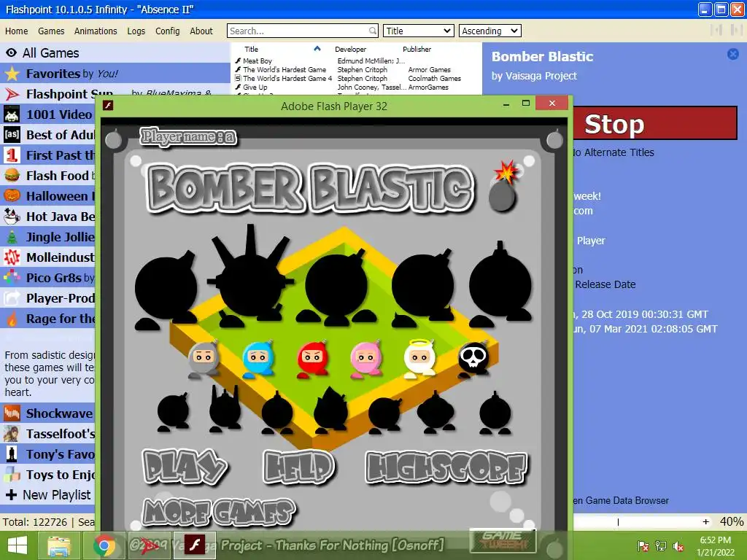Click the Rage for the flame icon
The image size is (747, 560).
tap(12, 319)
